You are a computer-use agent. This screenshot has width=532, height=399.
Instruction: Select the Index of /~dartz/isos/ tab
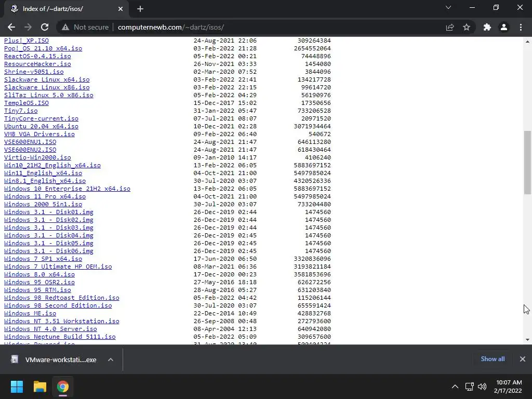coord(66,9)
